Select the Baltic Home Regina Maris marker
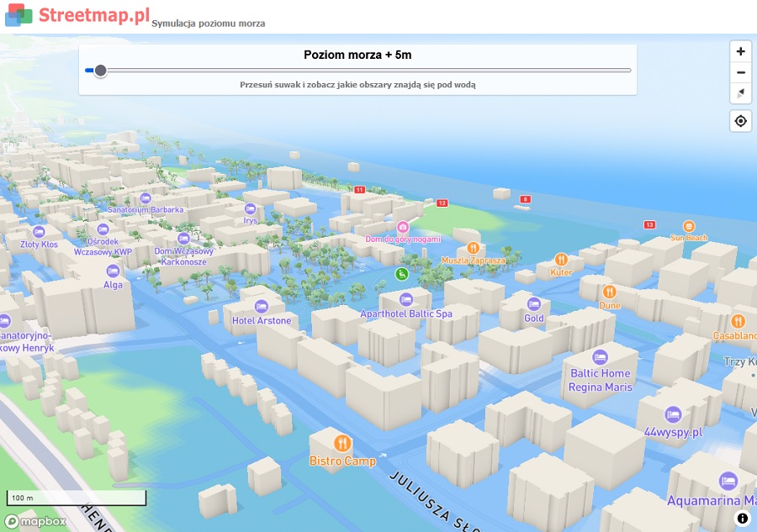The height and width of the screenshot is (532, 757). click(600, 356)
